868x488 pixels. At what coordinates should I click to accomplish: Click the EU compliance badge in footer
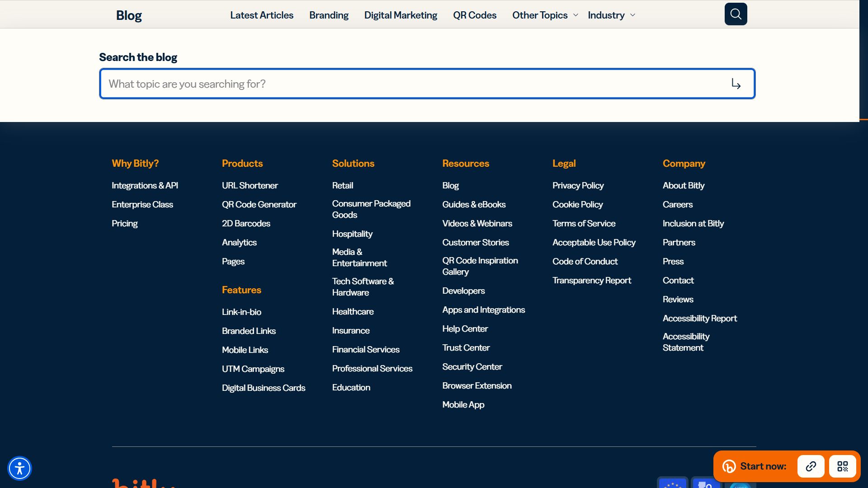pos(672,484)
